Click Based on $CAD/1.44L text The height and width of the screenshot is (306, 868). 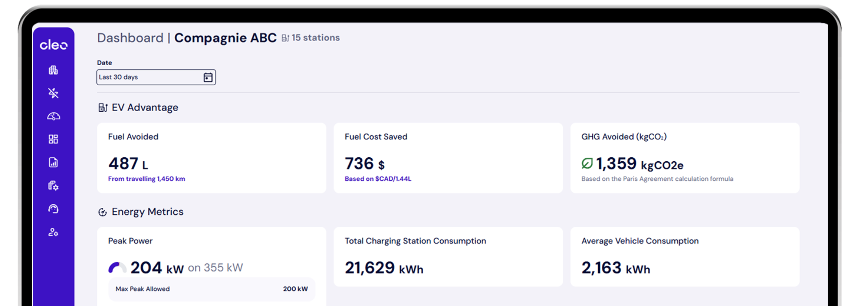click(x=378, y=179)
